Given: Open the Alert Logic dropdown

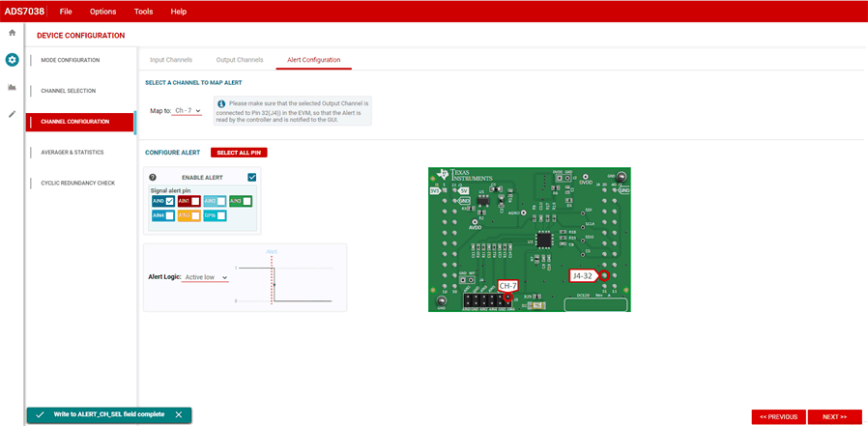Looking at the screenshot, I should pos(206,277).
